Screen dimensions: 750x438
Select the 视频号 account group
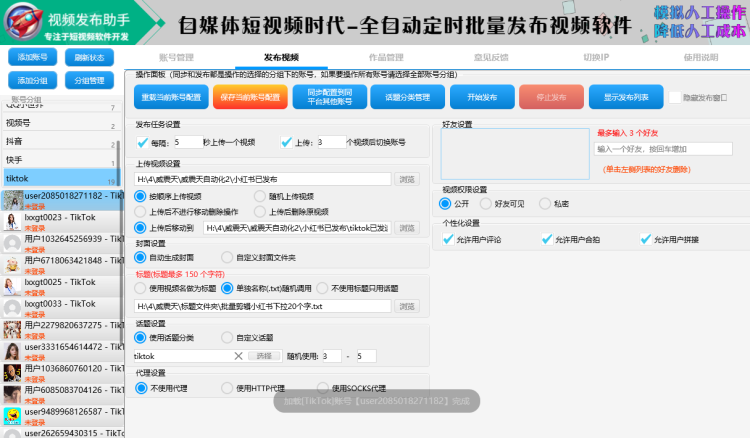[61, 123]
